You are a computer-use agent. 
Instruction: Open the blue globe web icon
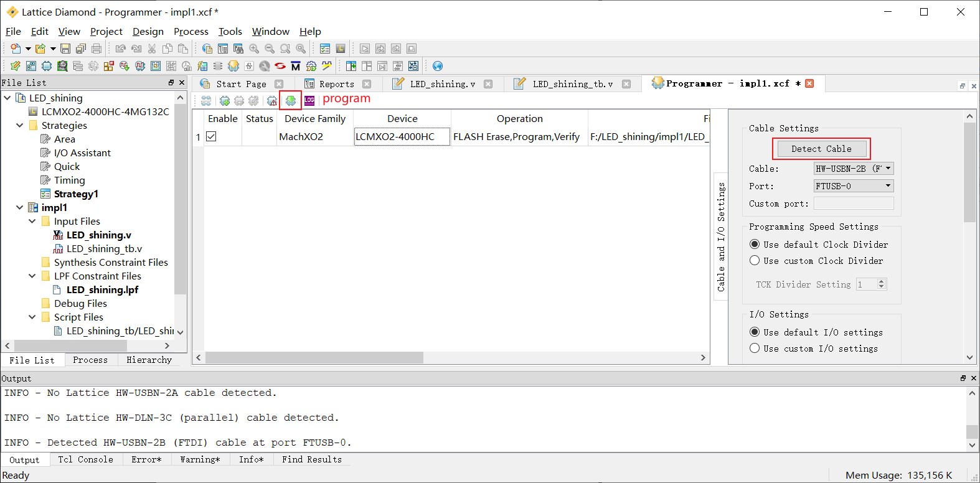pyautogui.click(x=438, y=66)
